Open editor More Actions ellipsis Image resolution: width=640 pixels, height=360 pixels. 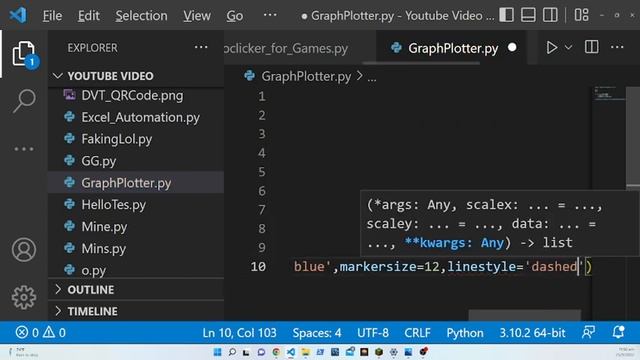tap(617, 47)
